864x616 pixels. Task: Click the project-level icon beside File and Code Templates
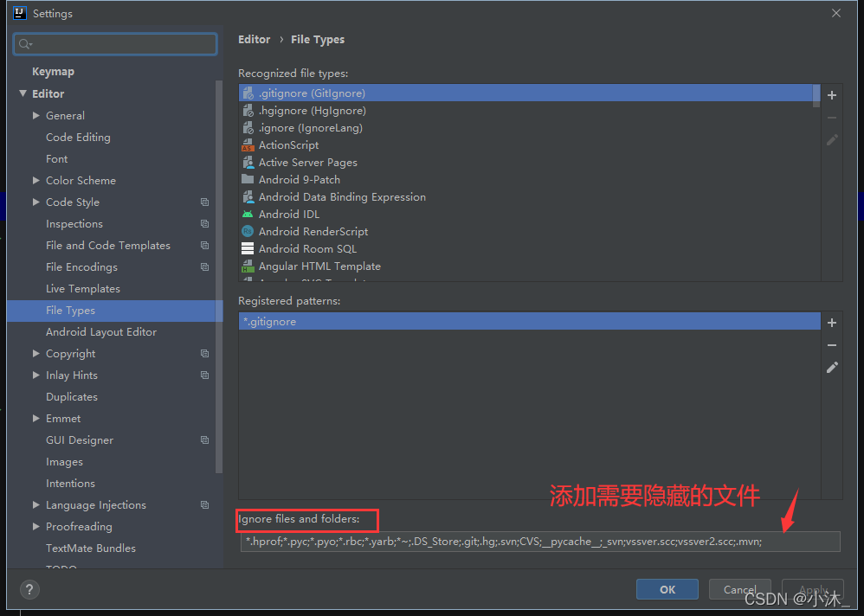pyautogui.click(x=204, y=245)
